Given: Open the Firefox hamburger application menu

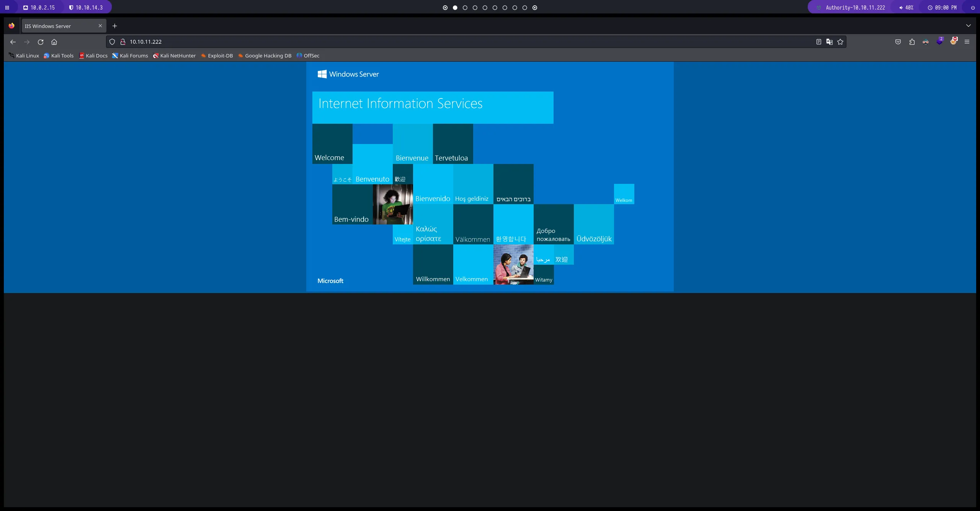Looking at the screenshot, I should click(967, 42).
